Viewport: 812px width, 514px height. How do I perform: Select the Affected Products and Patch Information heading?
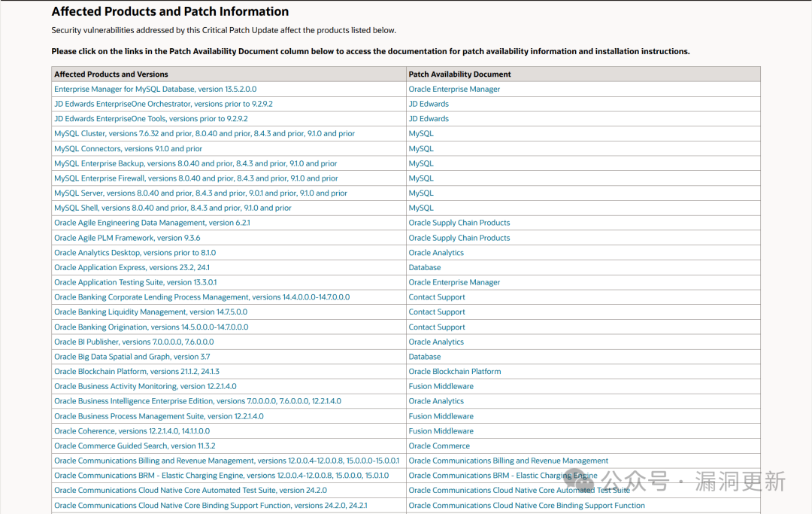(x=170, y=11)
